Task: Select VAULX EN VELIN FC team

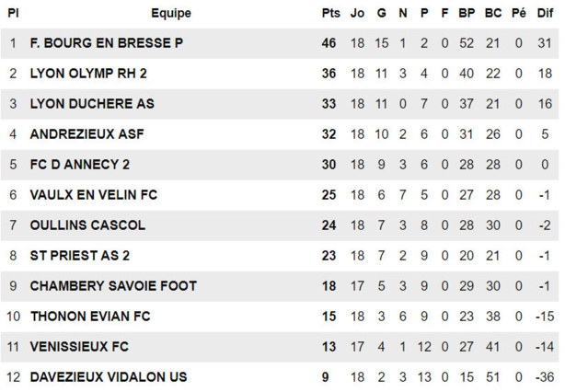Action: tap(93, 195)
